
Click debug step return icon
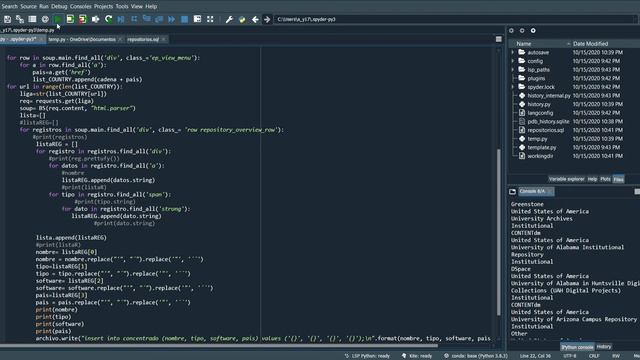click(x=159, y=19)
